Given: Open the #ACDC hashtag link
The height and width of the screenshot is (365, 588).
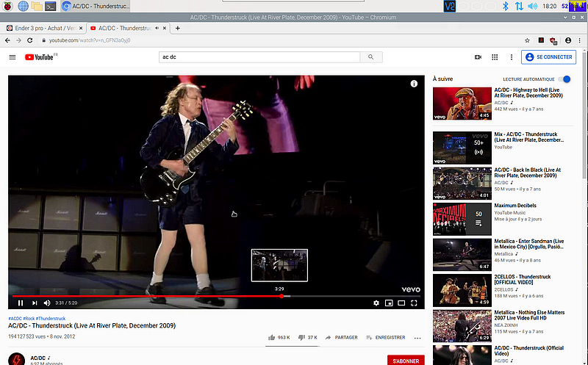Looking at the screenshot, I should (x=15, y=319).
